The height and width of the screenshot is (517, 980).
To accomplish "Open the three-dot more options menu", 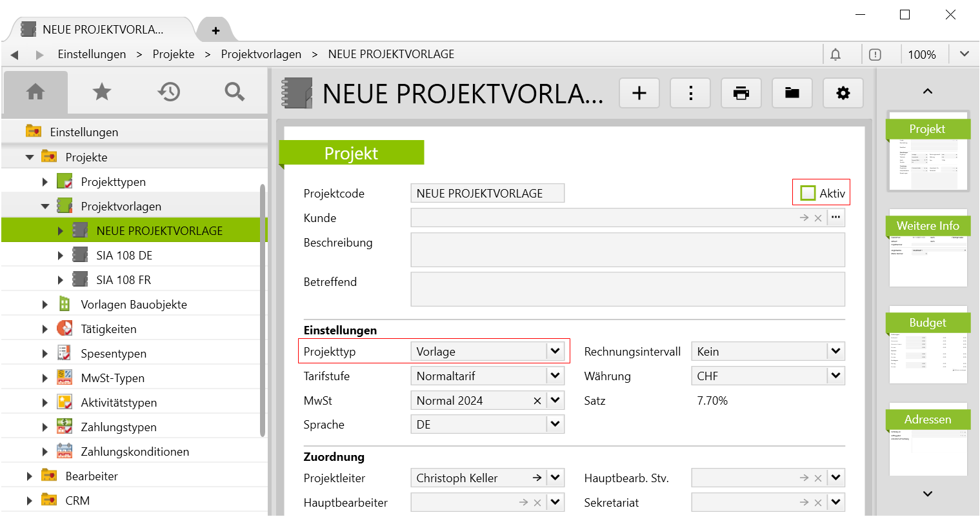I will click(x=690, y=94).
